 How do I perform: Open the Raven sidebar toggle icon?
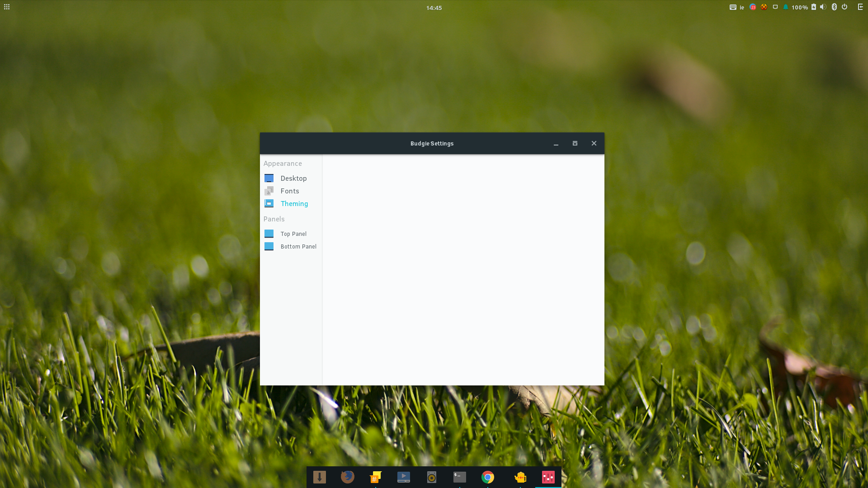pyautogui.click(x=860, y=7)
